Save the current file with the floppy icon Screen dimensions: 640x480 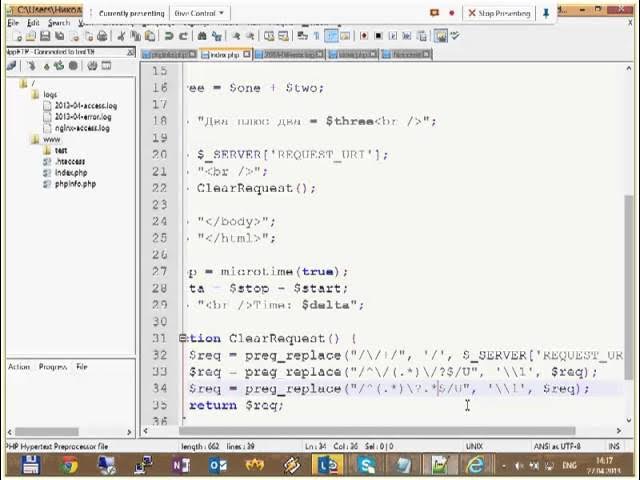(45, 36)
